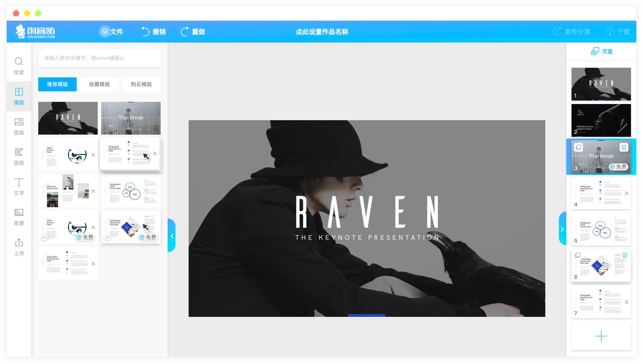
Task: Select the RAVEN template in the template list
Action: pos(68,118)
